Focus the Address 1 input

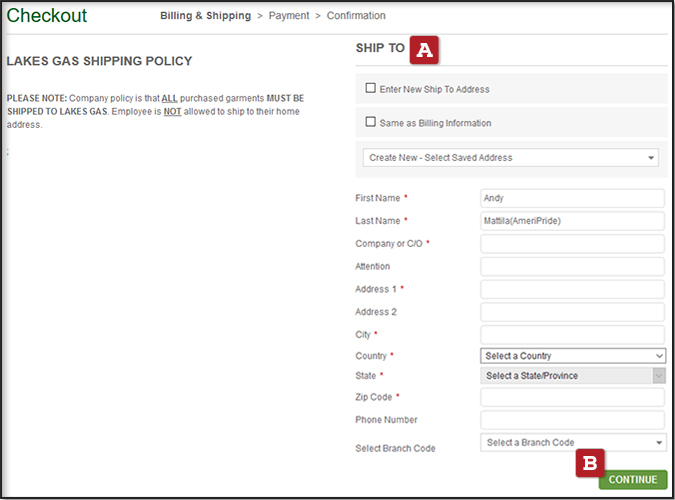[572, 289]
